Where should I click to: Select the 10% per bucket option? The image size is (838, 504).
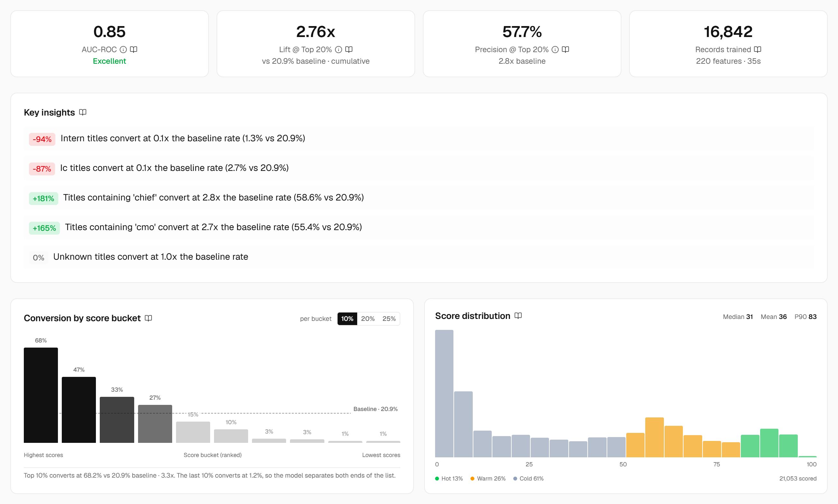coord(347,319)
